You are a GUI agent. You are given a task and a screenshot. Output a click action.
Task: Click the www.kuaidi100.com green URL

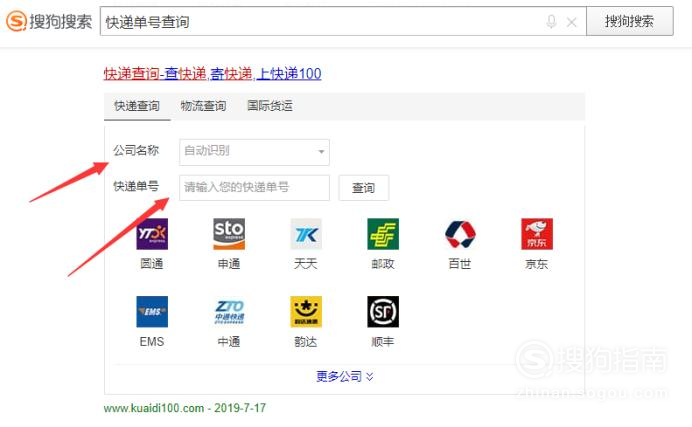tap(154, 408)
